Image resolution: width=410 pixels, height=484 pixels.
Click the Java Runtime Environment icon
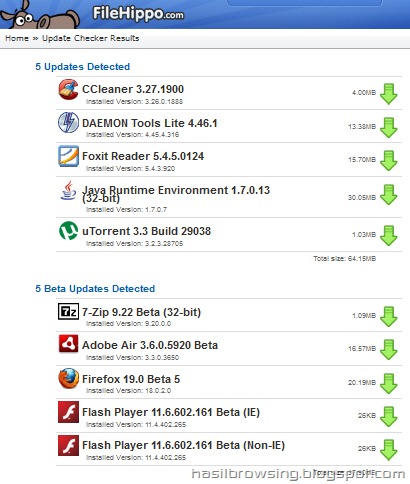pos(68,190)
